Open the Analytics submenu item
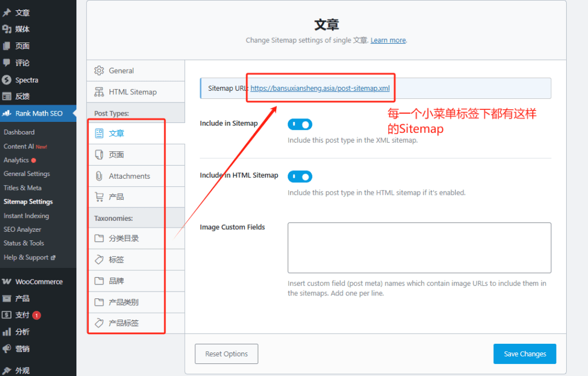Image resolution: width=588 pixels, height=376 pixels. (x=16, y=160)
